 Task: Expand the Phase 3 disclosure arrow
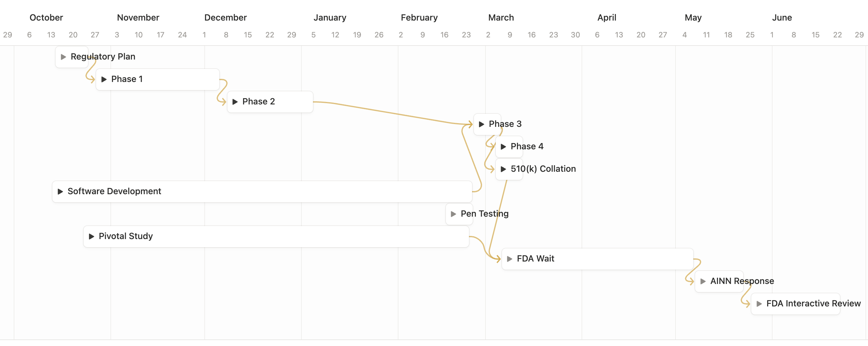pos(481,124)
